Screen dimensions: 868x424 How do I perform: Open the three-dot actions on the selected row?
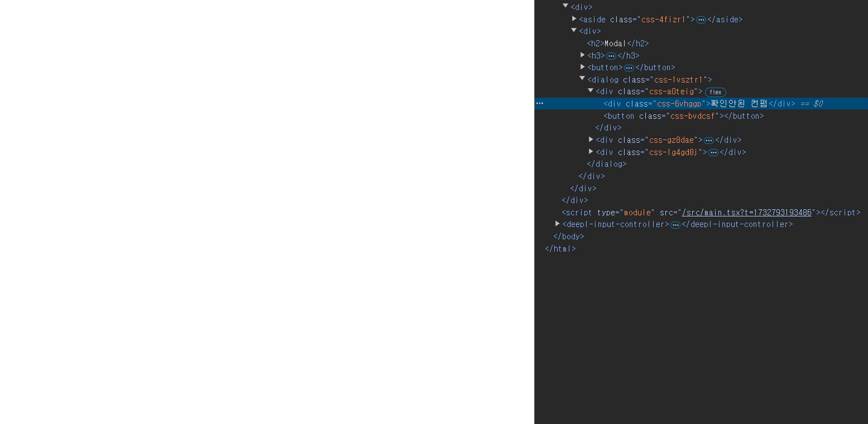click(x=540, y=103)
